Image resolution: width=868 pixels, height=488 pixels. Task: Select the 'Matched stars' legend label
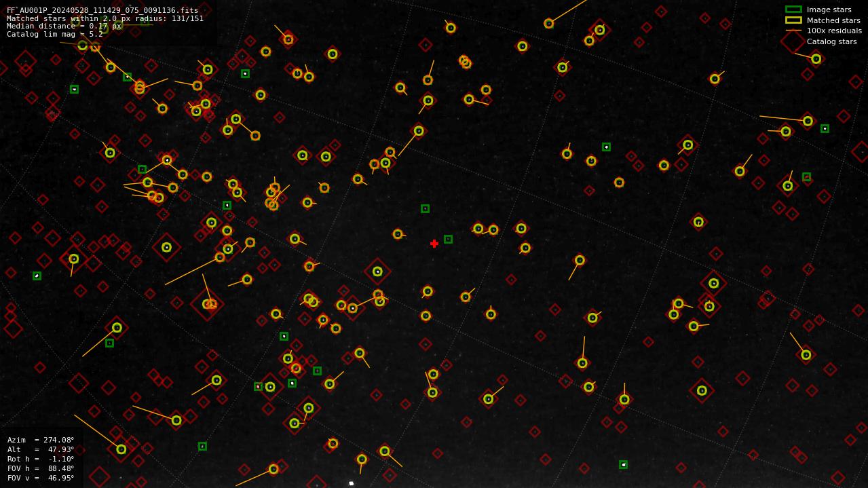tap(833, 20)
